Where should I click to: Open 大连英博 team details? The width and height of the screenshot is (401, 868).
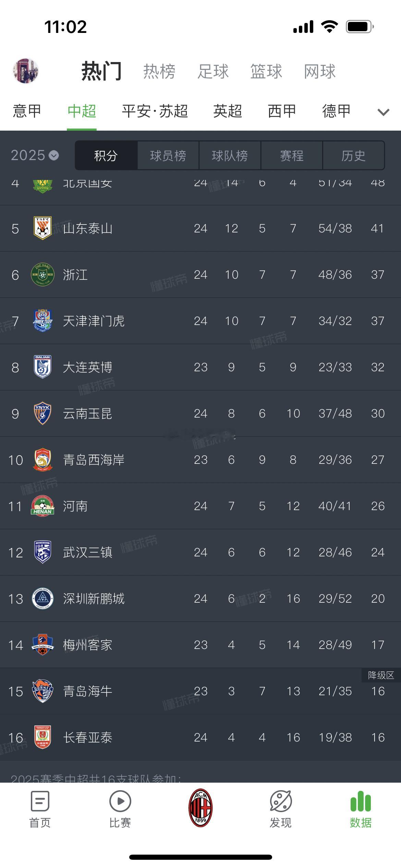[200, 367]
